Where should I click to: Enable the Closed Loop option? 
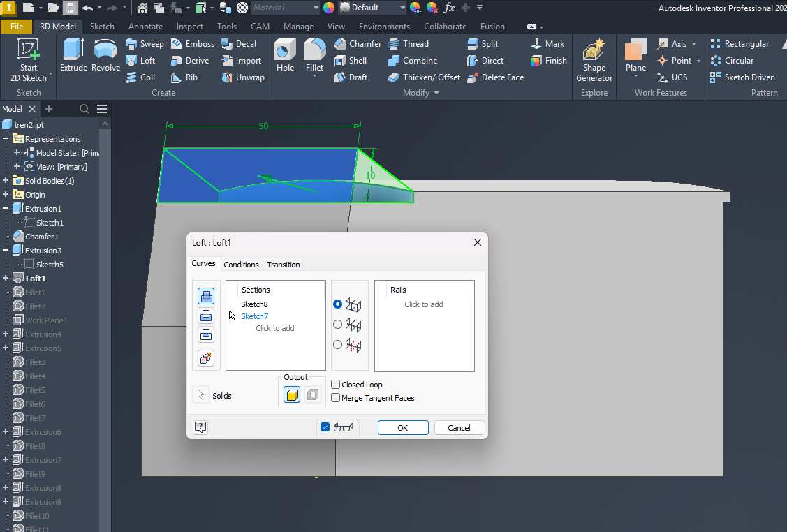tap(336, 384)
